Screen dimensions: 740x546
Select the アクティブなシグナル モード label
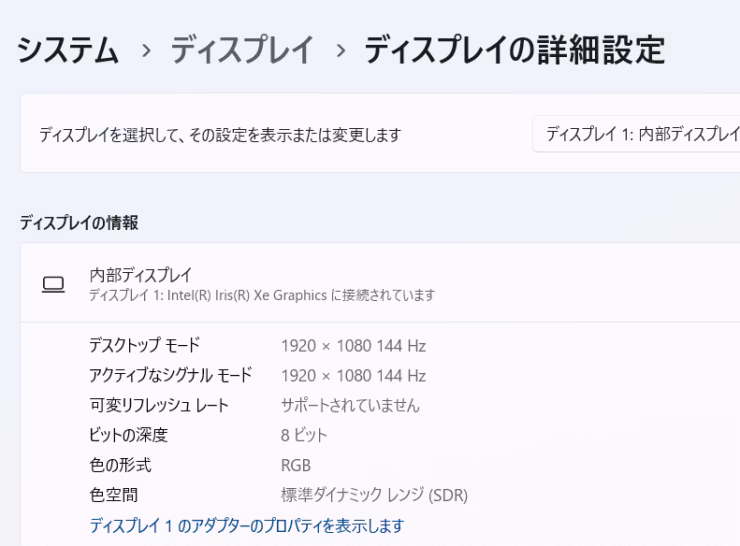170,375
